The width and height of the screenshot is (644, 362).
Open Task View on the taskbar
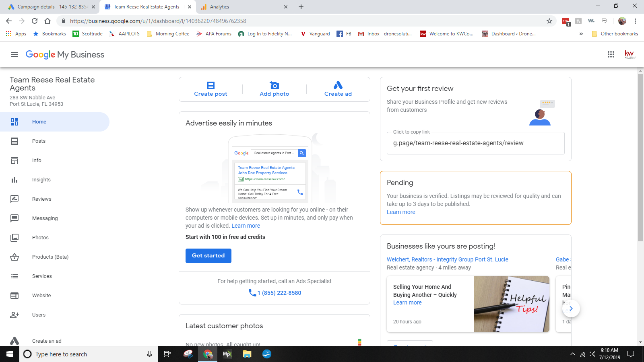167,354
